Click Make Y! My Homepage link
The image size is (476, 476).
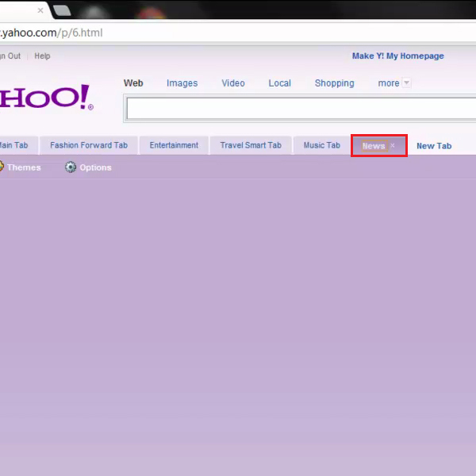pyautogui.click(x=397, y=56)
